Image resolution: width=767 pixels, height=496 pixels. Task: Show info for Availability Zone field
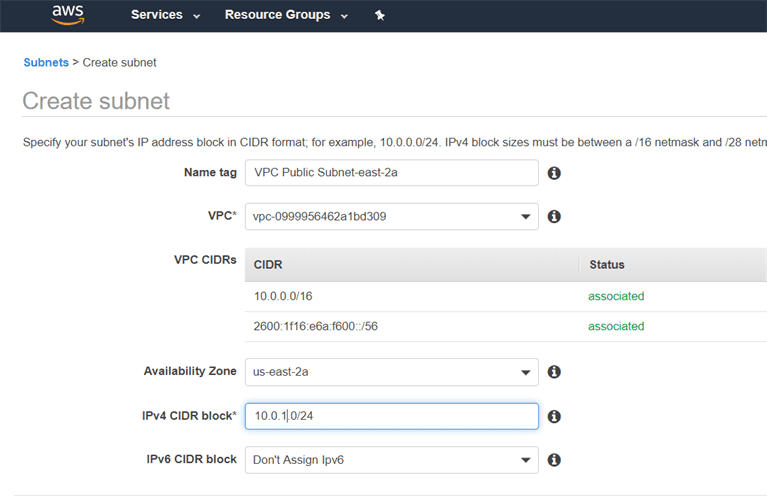[x=554, y=372]
